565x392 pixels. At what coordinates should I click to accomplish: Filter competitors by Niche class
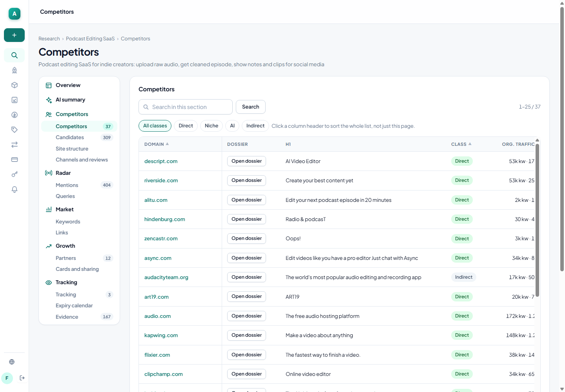(211, 126)
